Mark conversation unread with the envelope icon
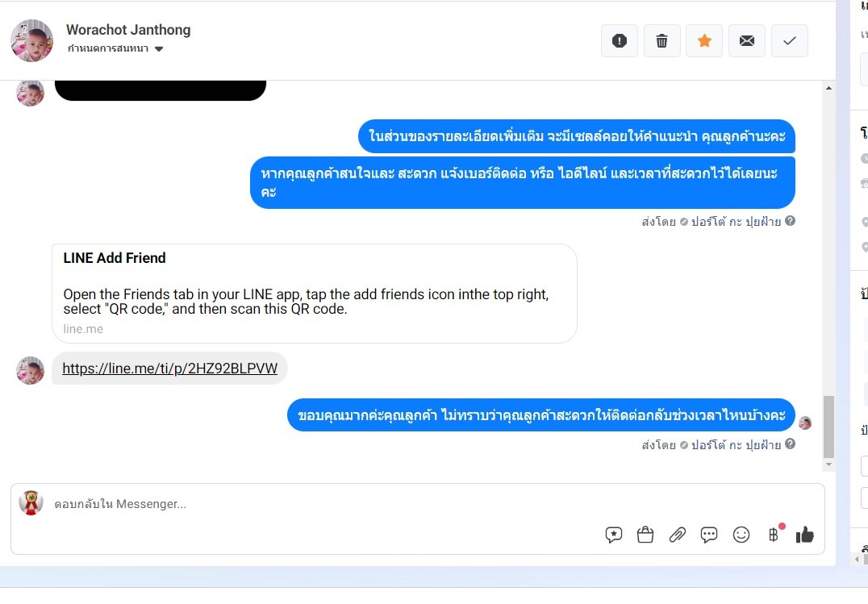Screen dimensions: 868x604 [747, 40]
